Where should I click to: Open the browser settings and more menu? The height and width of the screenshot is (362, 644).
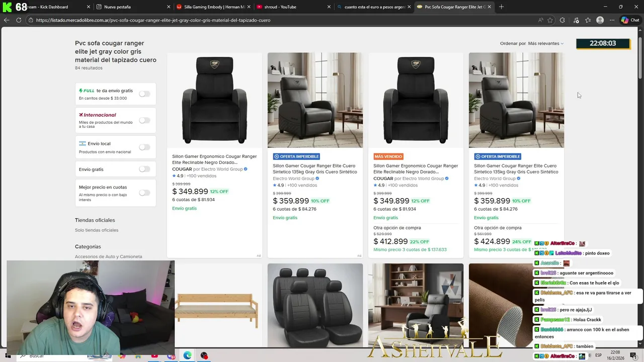612,20
